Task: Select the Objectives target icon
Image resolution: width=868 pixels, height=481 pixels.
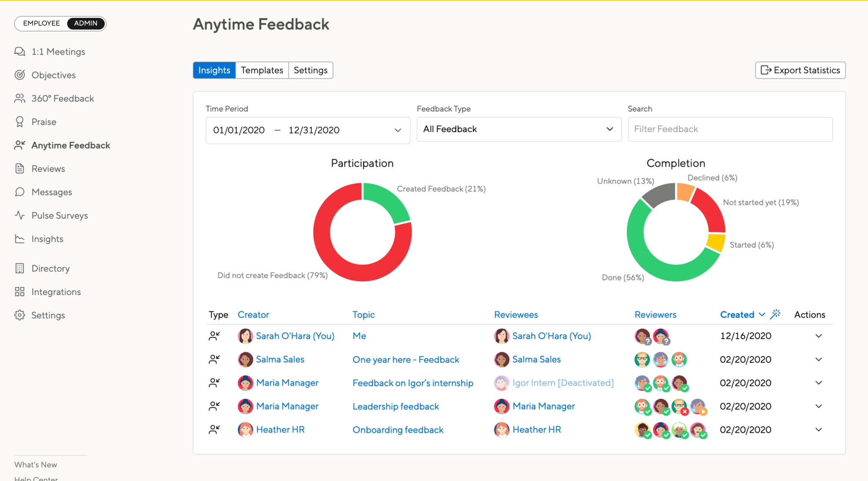Action: (x=19, y=75)
